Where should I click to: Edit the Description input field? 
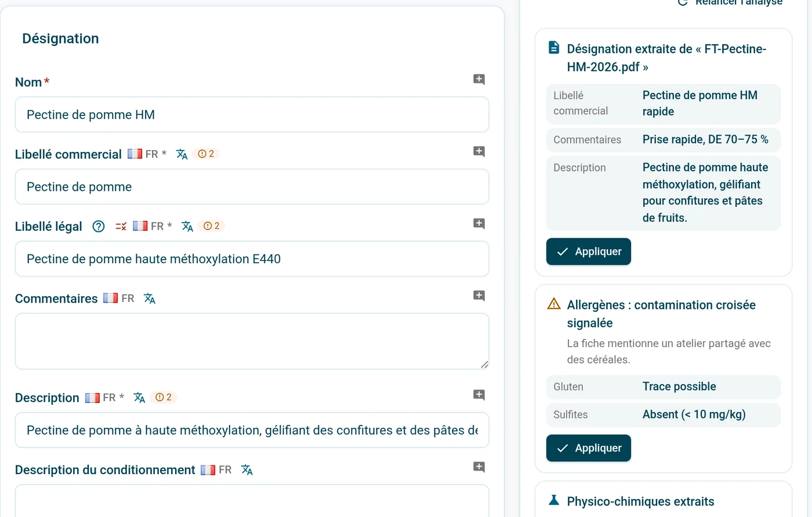click(252, 430)
